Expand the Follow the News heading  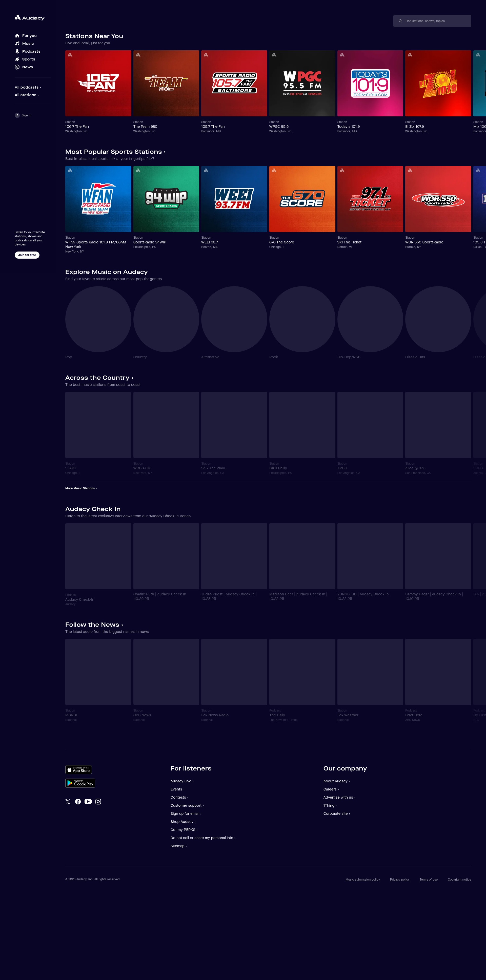click(x=94, y=625)
